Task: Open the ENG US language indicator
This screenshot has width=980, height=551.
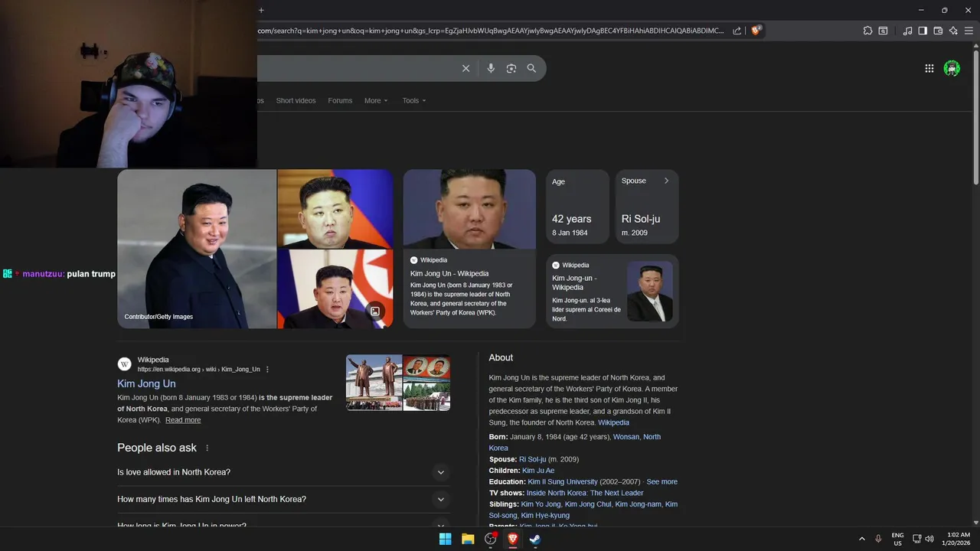Action: pos(897,539)
